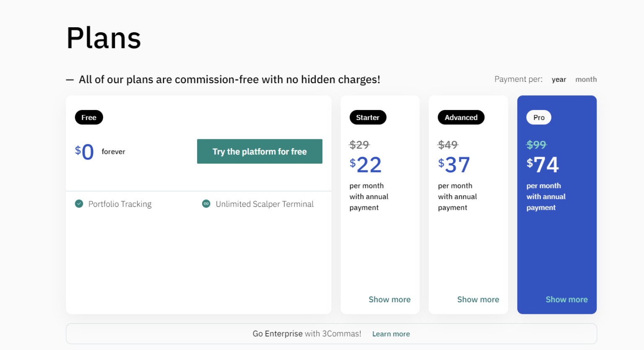Image resolution: width=644 pixels, height=350 pixels.
Task: Click the $74 Pro price
Action: [543, 165]
